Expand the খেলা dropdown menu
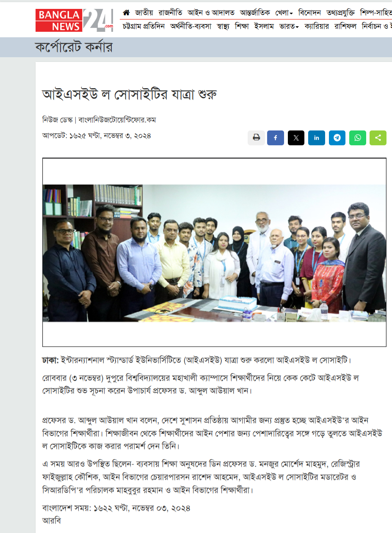Image resolution: width=392 pixels, height=533 pixels. coord(284,13)
